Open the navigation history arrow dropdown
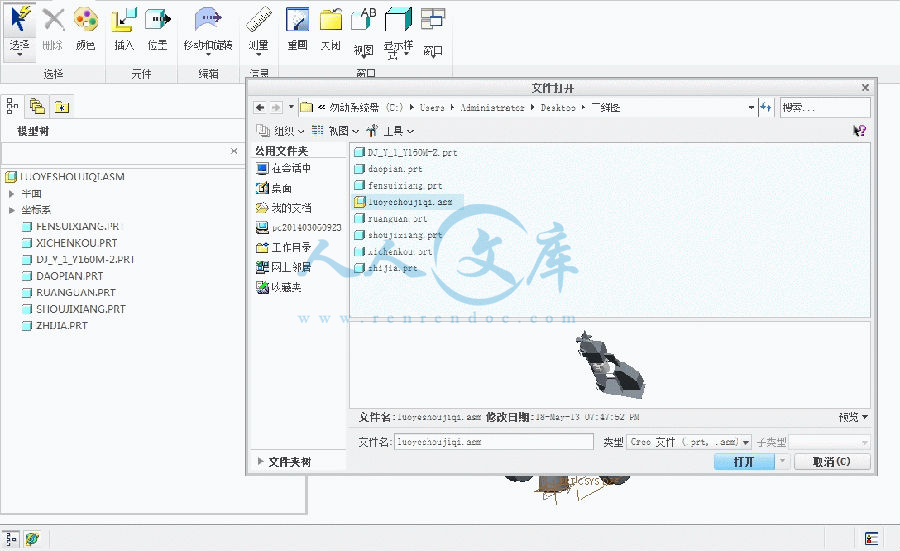The height and width of the screenshot is (551, 900). click(x=291, y=107)
